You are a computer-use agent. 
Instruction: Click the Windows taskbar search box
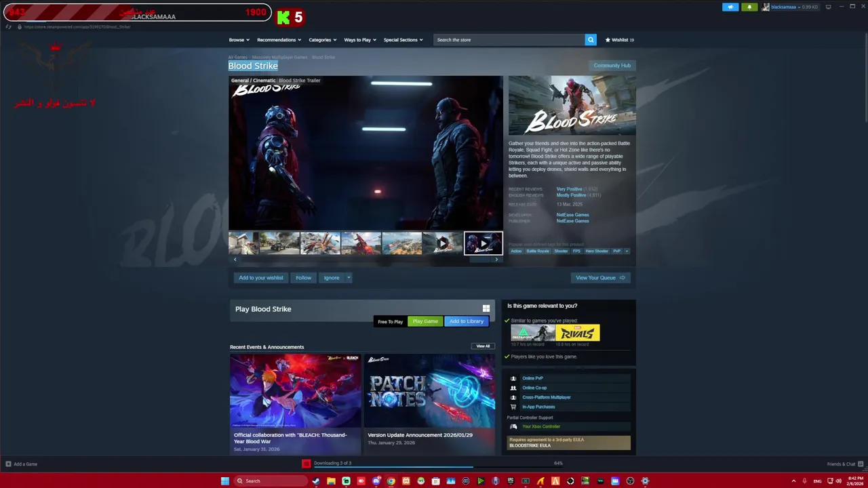[270, 481]
